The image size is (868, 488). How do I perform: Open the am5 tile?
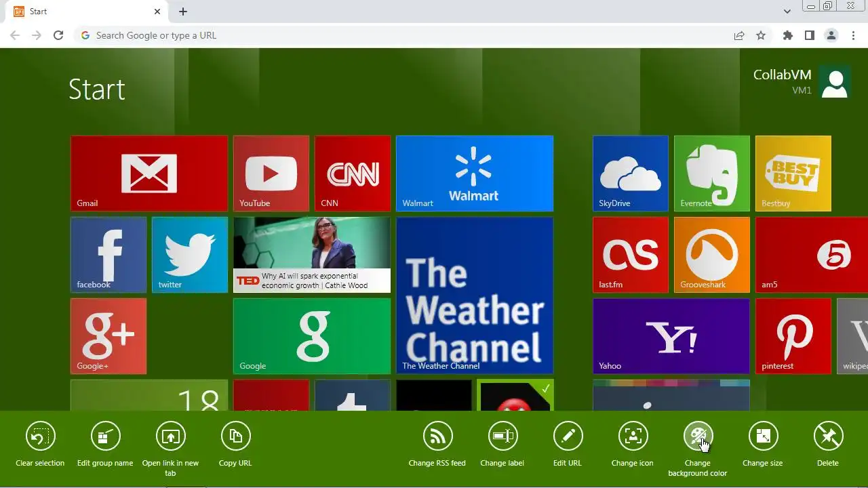812,255
